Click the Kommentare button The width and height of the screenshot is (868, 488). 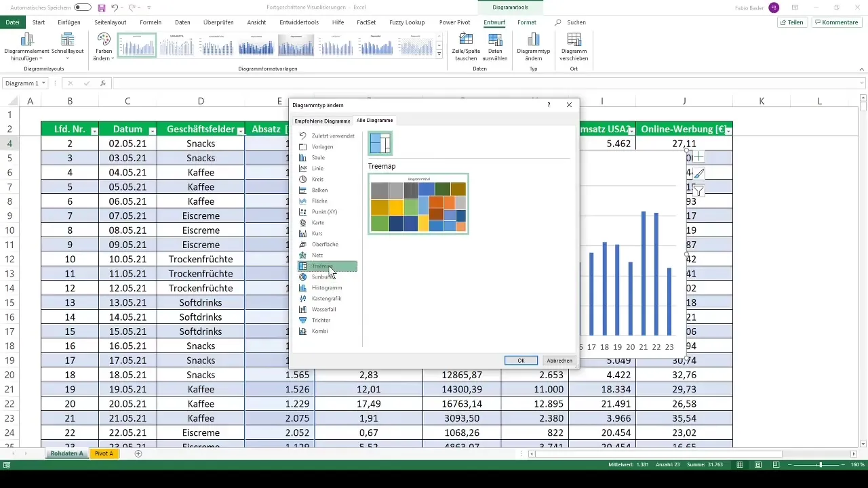click(837, 22)
